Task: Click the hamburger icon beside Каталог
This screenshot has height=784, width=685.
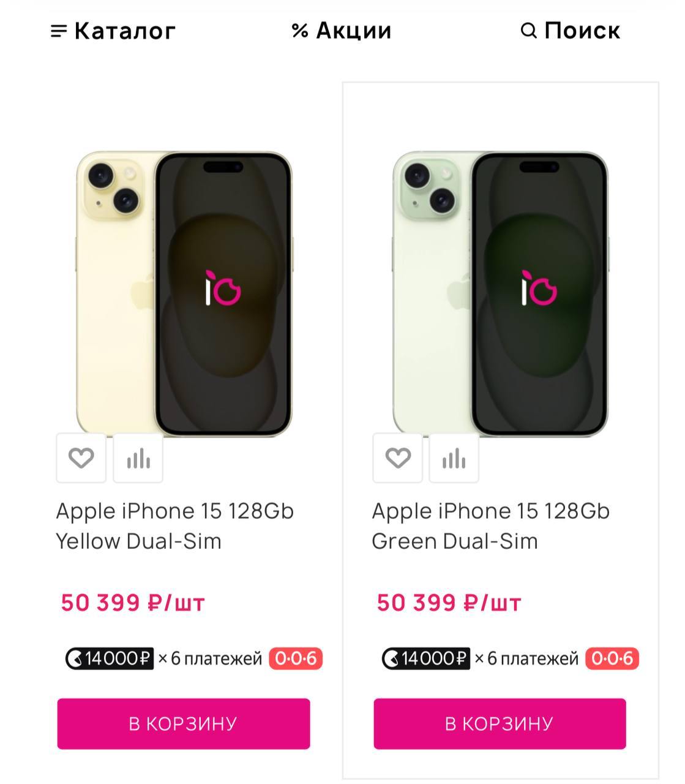Action: [x=59, y=31]
